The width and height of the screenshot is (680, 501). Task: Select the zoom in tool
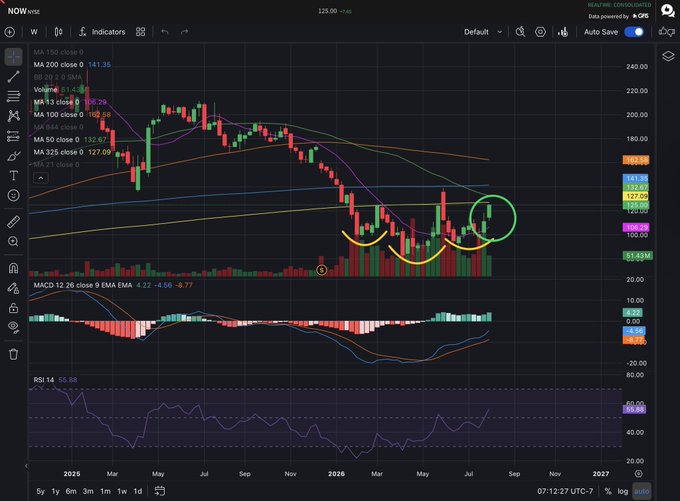(x=13, y=241)
